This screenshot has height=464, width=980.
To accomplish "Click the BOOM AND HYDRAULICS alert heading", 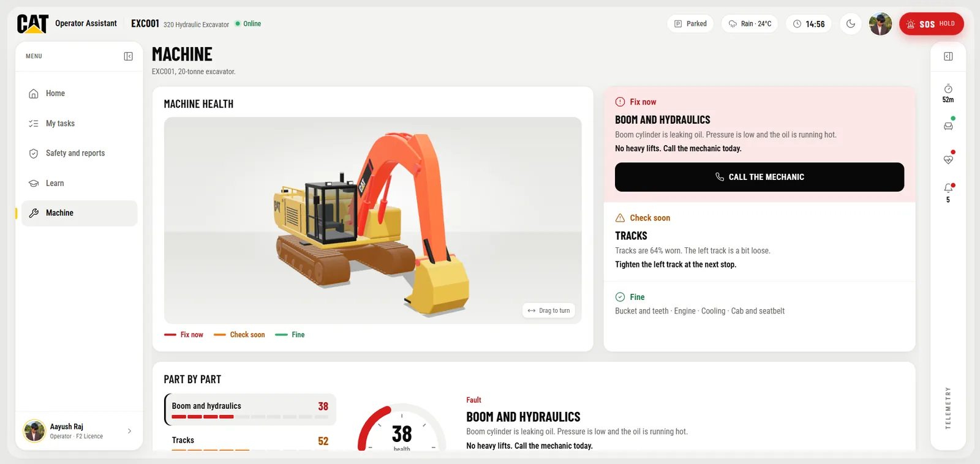I will point(663,120).
